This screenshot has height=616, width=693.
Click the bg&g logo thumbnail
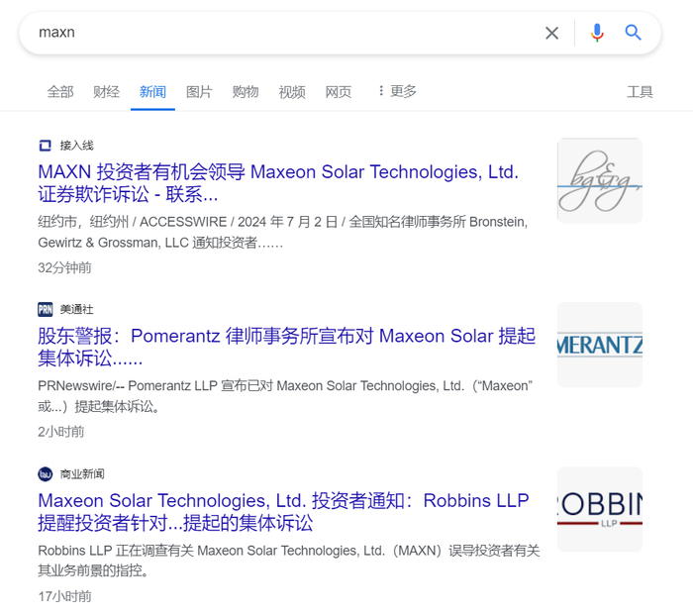(600, 180)
